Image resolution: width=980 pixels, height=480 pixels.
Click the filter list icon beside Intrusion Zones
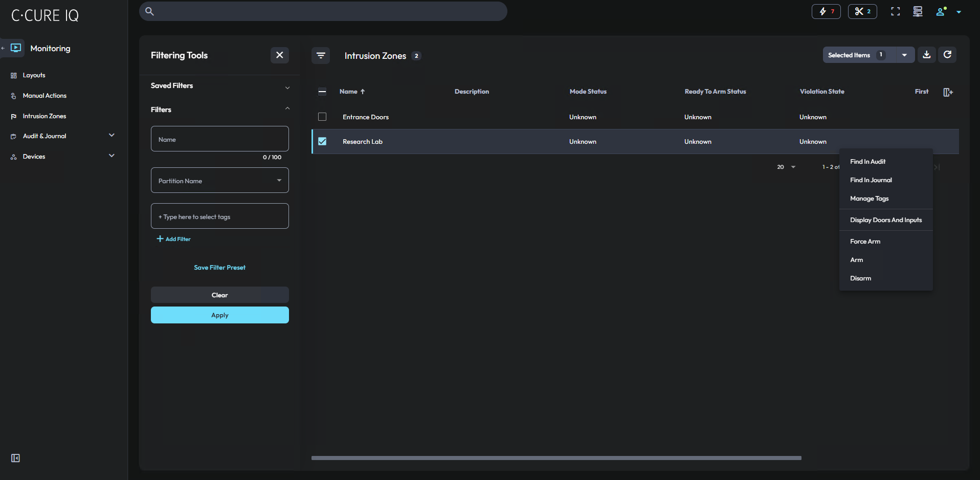coord(321,55)
